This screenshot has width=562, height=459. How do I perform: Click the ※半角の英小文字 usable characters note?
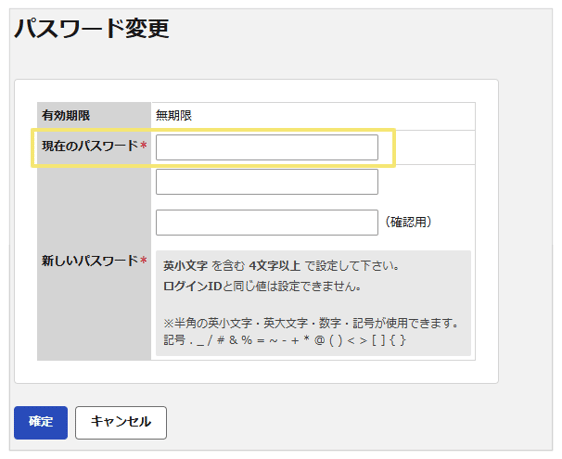(x=311, y=324)
